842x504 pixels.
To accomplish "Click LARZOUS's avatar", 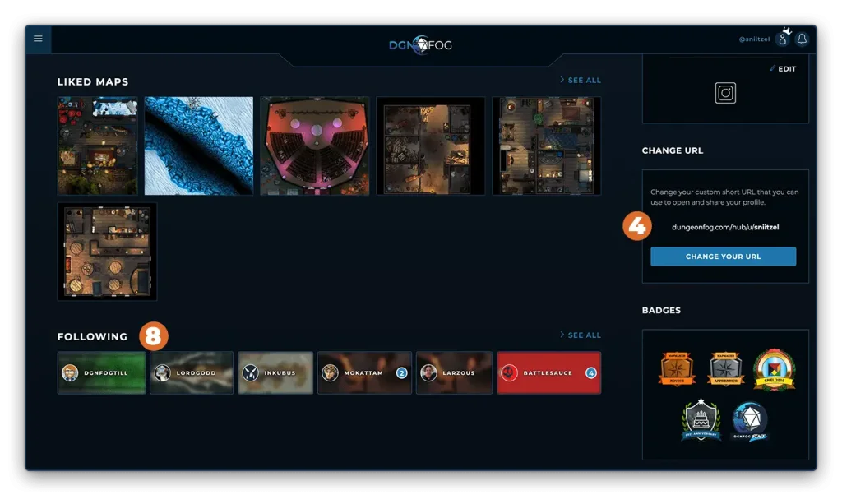I will pos(428,372).
